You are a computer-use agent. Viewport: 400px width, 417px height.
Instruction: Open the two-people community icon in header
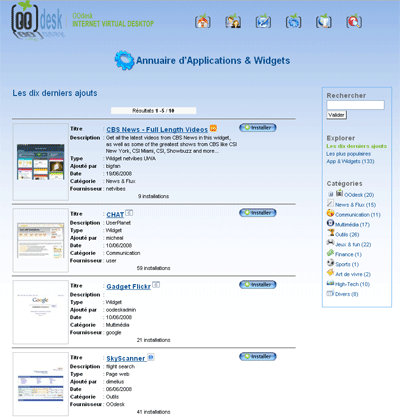click(x=233, y=21)
